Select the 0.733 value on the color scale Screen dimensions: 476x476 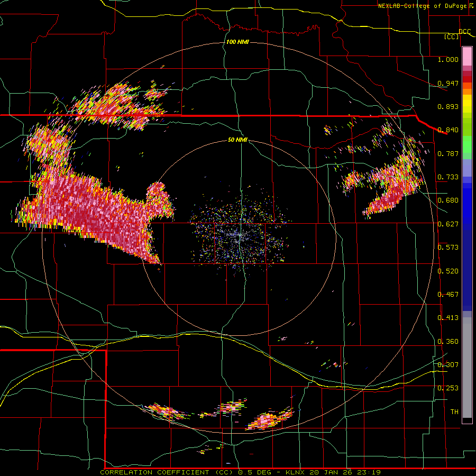point(448,177)
